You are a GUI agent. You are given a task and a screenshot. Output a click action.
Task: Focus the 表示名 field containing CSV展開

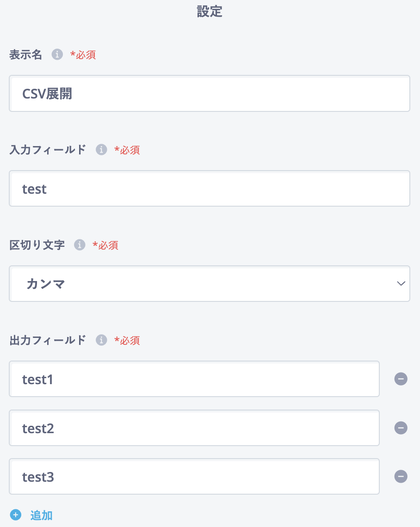[x=210, y=93]
